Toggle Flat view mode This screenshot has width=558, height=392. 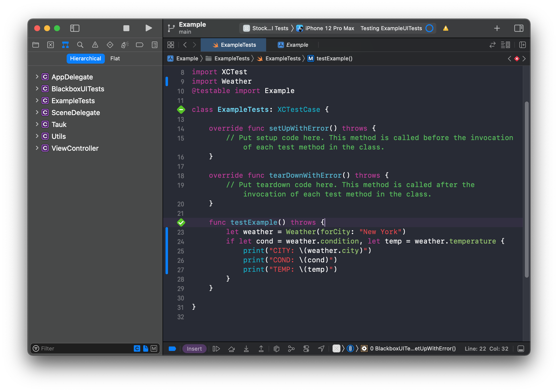tap(115, 59)
